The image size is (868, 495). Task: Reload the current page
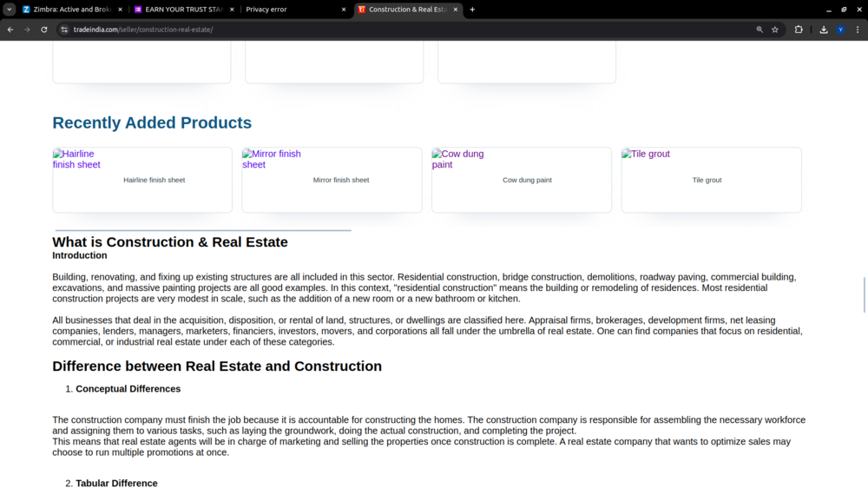(44, 30)
